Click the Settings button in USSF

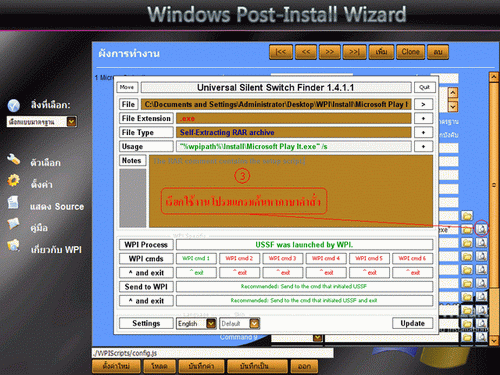click(146, 323)
